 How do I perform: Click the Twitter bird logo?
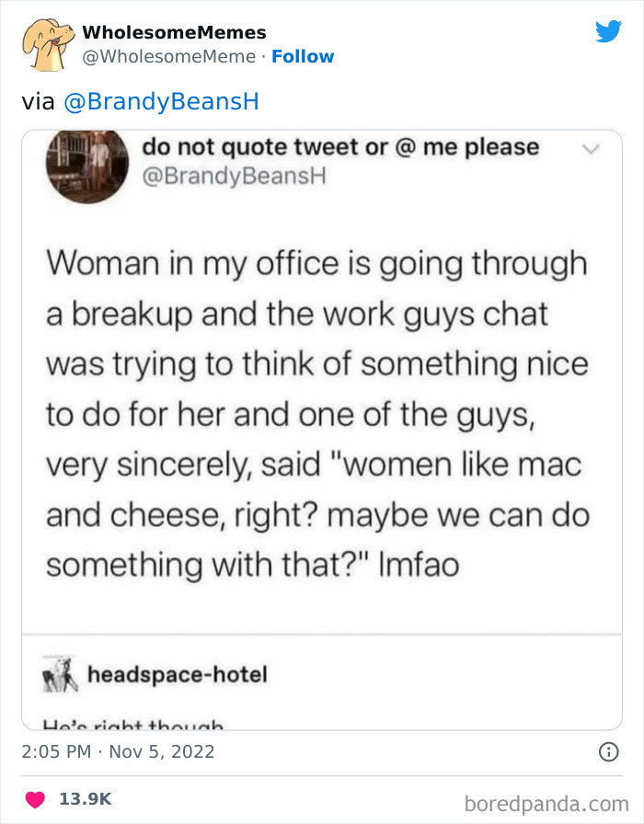click(609, 30)
